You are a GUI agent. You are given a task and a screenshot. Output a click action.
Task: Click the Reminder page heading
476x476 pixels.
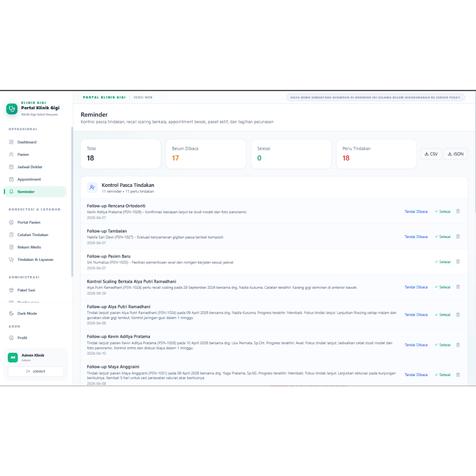(x=94, y=114)
